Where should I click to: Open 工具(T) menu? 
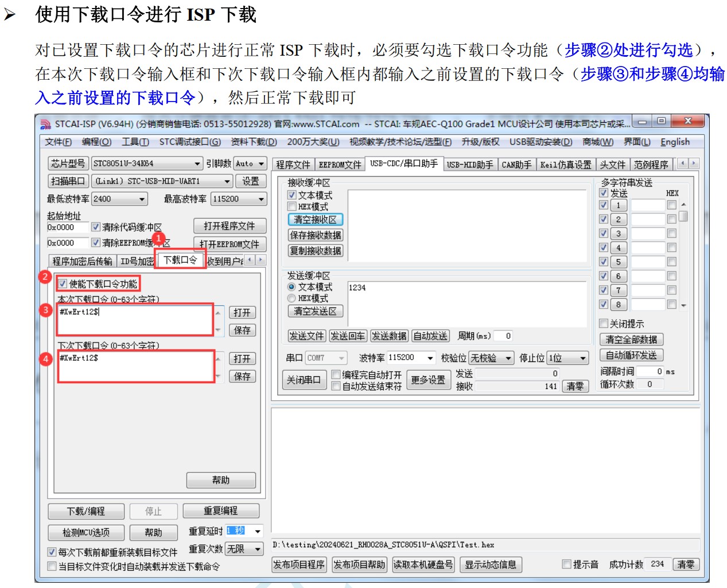(x=135, y=142)
